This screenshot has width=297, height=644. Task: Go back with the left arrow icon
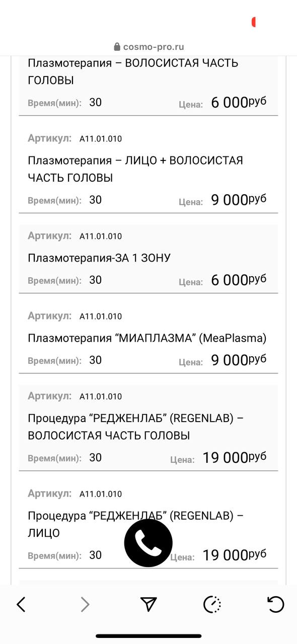(21, 604)
